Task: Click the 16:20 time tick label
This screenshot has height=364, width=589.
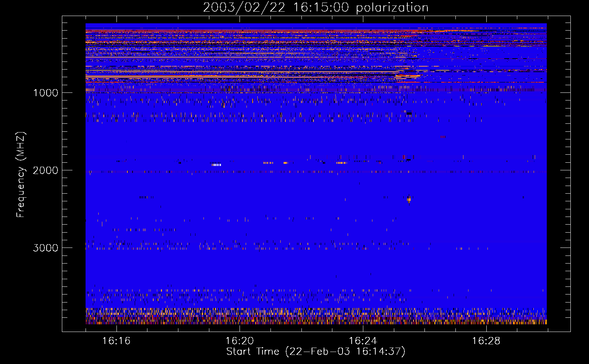Action: click(x=240, y=341)
